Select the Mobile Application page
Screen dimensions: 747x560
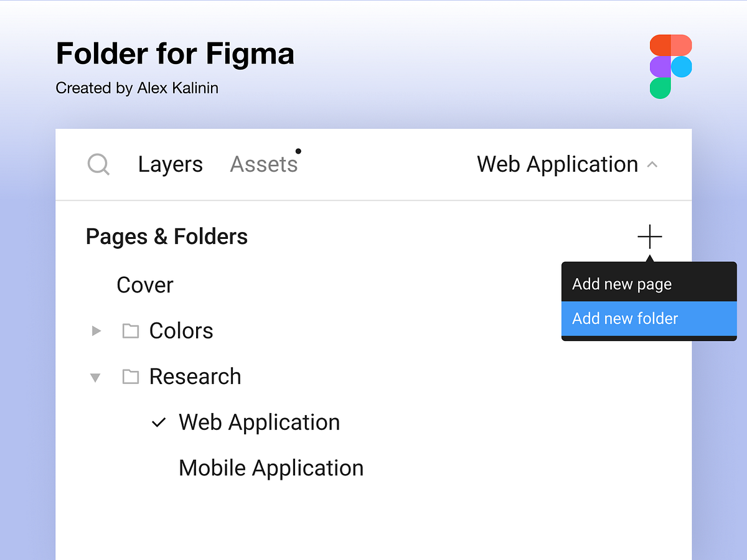(x=271, y=468)
